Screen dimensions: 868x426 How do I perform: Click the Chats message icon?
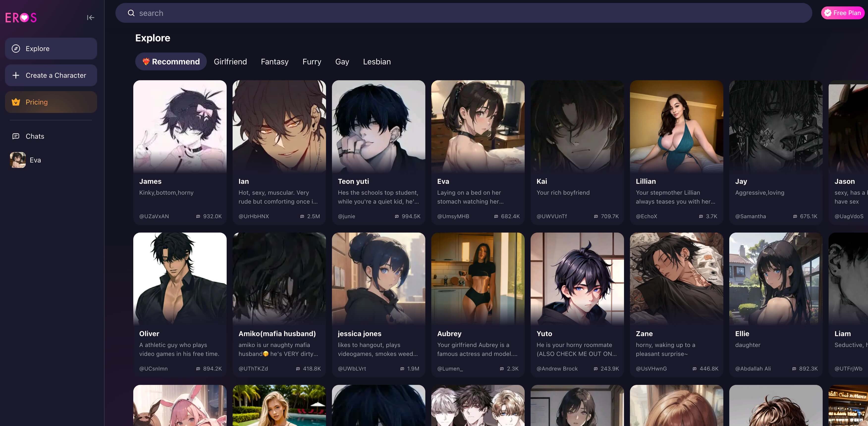(x=16, y=136)
